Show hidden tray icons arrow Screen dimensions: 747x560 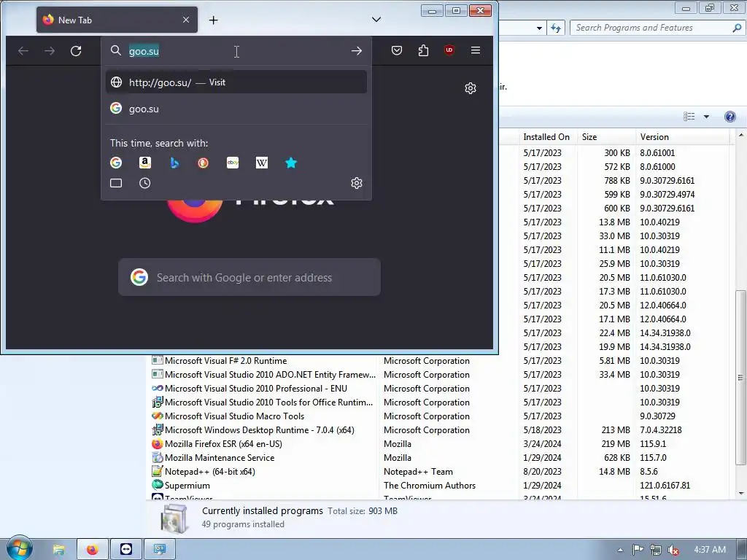pos(620,550)
